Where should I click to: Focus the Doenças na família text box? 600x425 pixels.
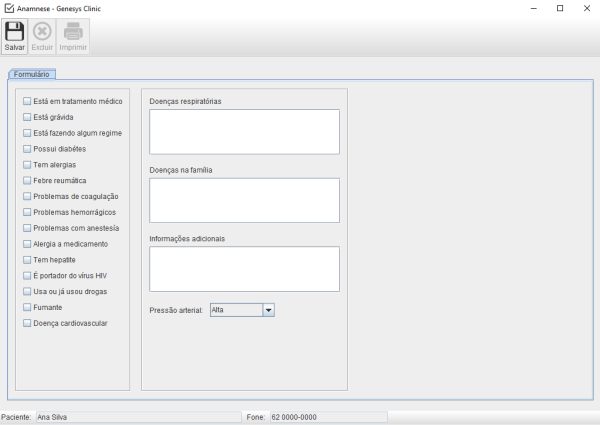pyautogui.click(x=244, y=200)
